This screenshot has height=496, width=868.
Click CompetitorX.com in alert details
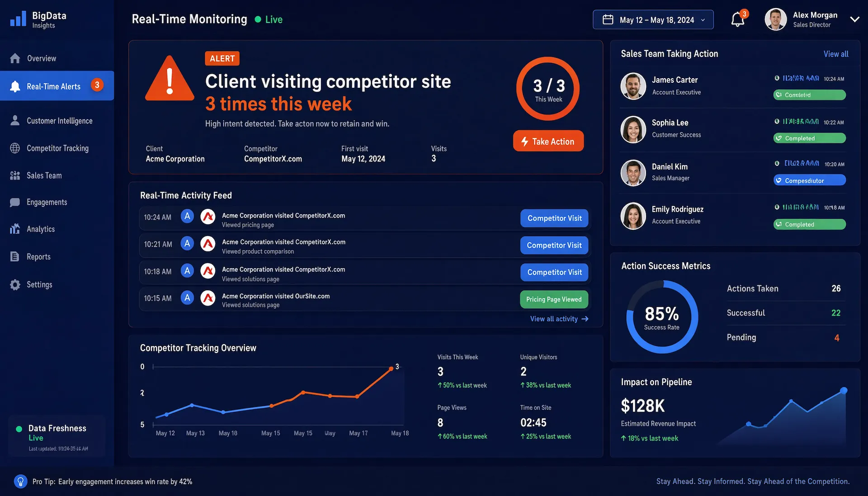[x=273, y=159]
